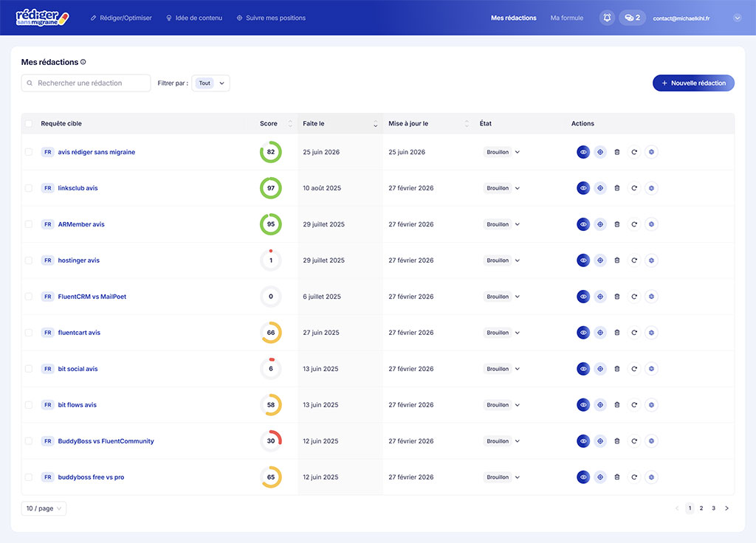Click globe icon in 'fluentcart avis' row
The image size is (756, 543).
tap(651, 333)
